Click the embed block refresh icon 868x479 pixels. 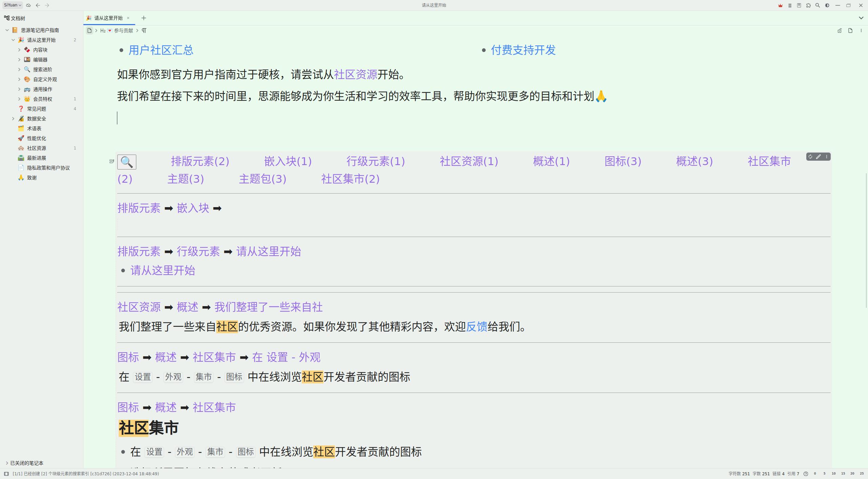810,157
